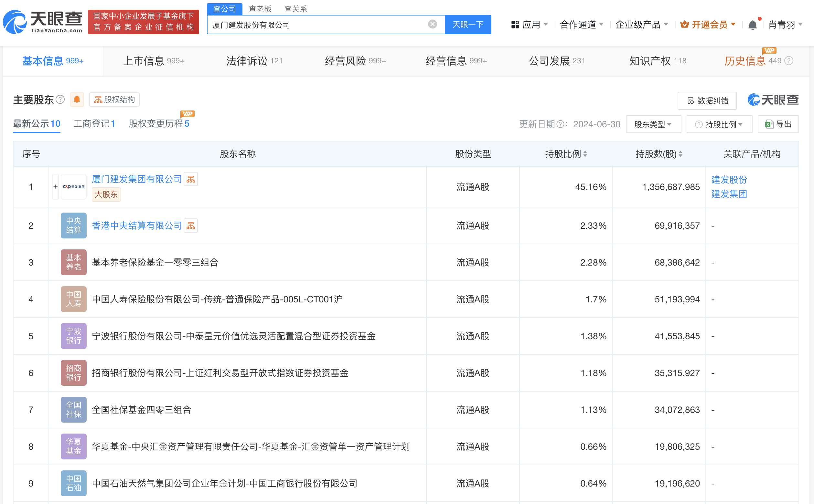Select the 最新公示 10 sub-tab

pyautogui.click(x=37, y=124)
